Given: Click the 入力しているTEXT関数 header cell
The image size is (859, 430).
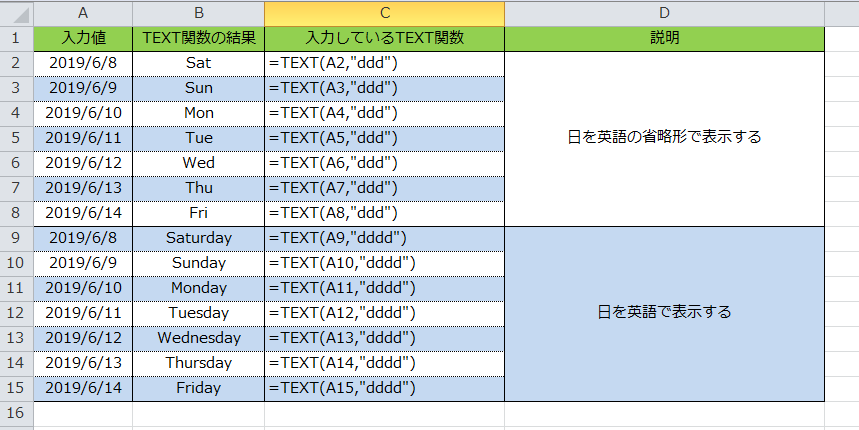Looking at the screenshot, I should (x=384, y=38).
